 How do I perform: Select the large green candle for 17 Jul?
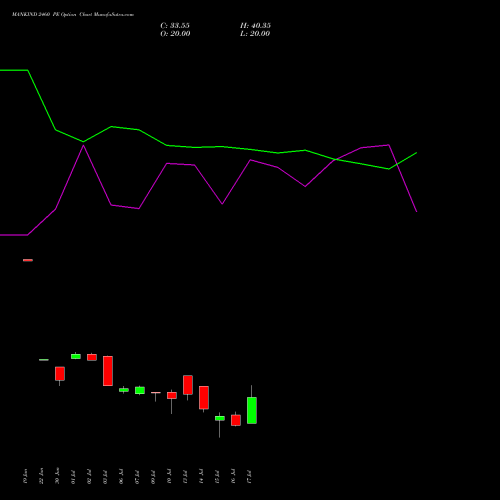tap(252, 410)
